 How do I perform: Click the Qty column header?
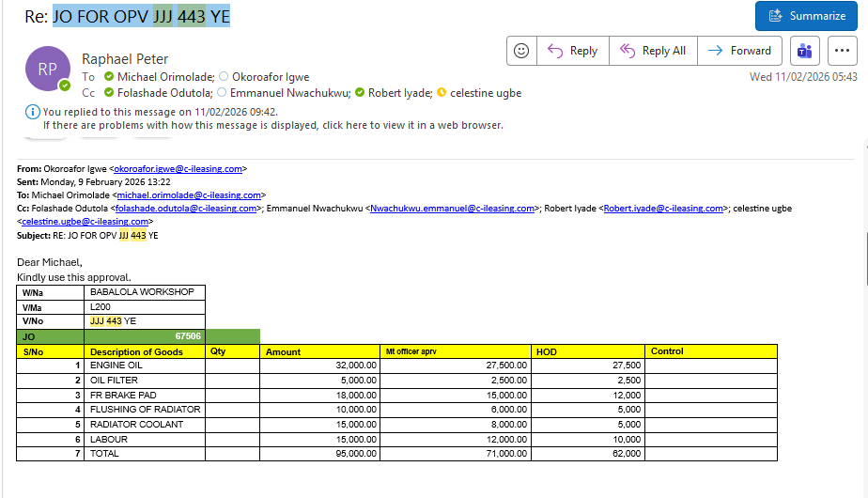(233, 351)
